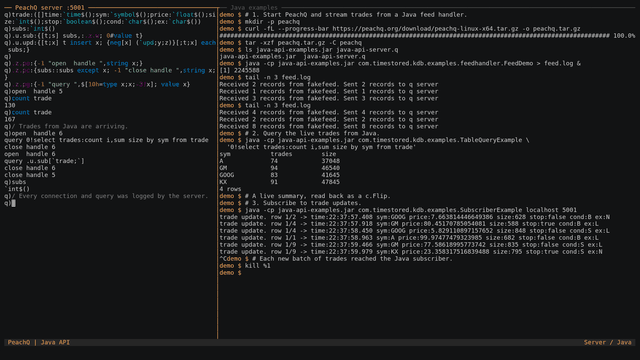Screen dimensions: 640x360
Task: Click the '100.0%' download progress bar
Action: [427, 36]
